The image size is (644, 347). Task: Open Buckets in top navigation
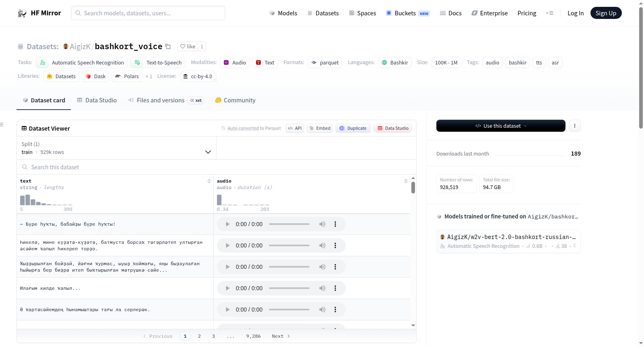pyautogui.click(x=408, y=13)
